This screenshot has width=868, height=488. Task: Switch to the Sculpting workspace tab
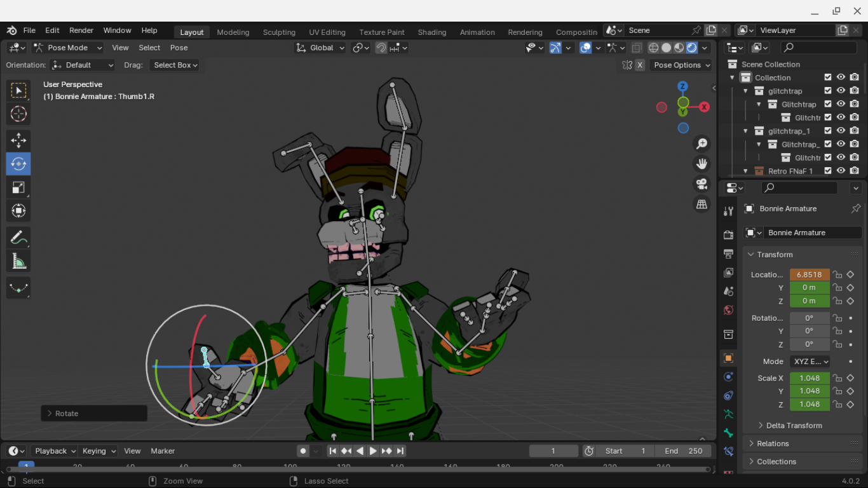(279, 32)
